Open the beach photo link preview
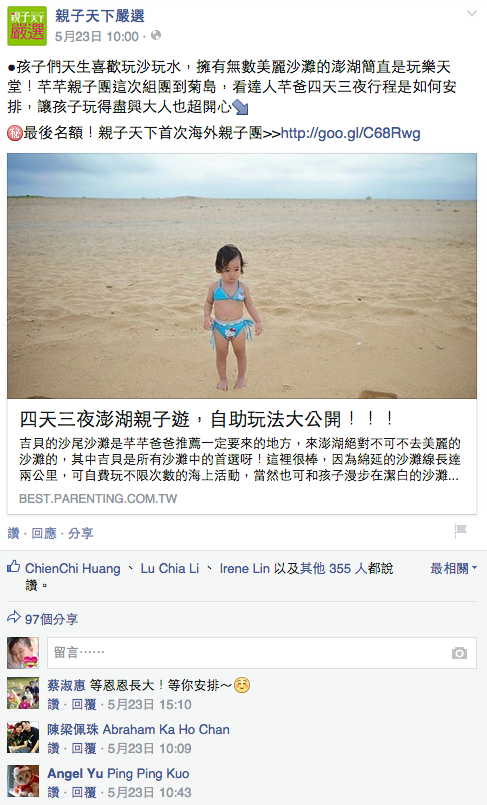Image resolution: width=487 pixels, height=805 pixels. [242, 276]
